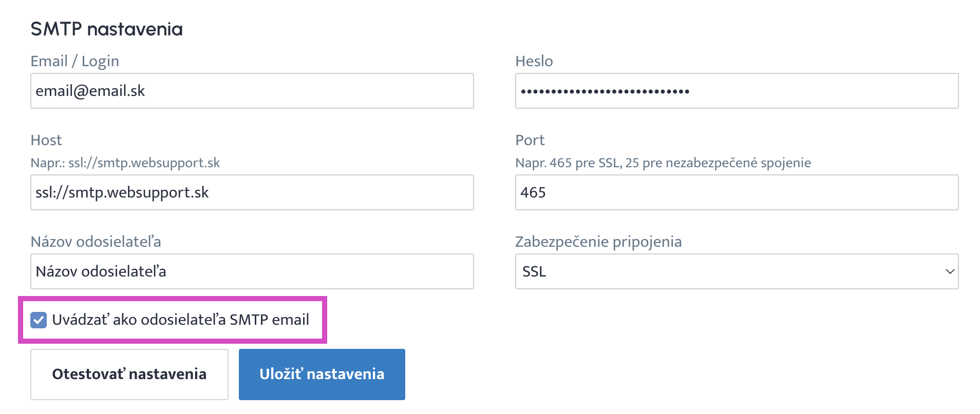Click the 'Port' field label
Image resolution: width=980 pixels, height=414 pixels.
tap(530, 140)
